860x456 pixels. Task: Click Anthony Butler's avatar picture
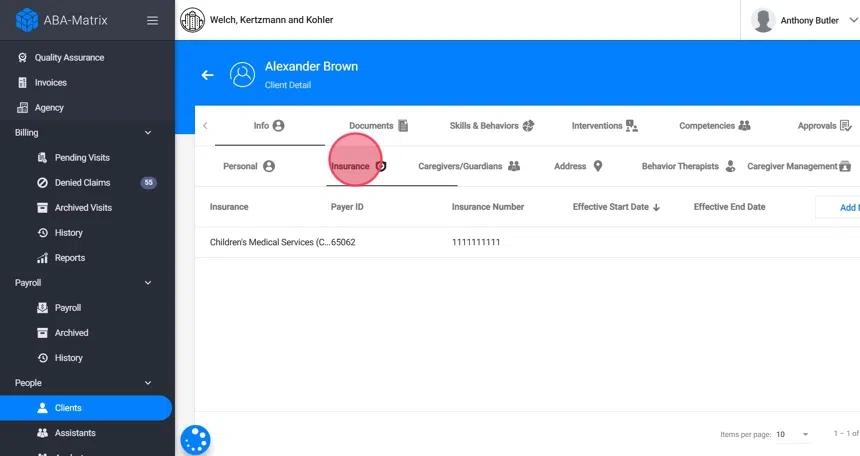pyautogui.click(x=763, y=20)
